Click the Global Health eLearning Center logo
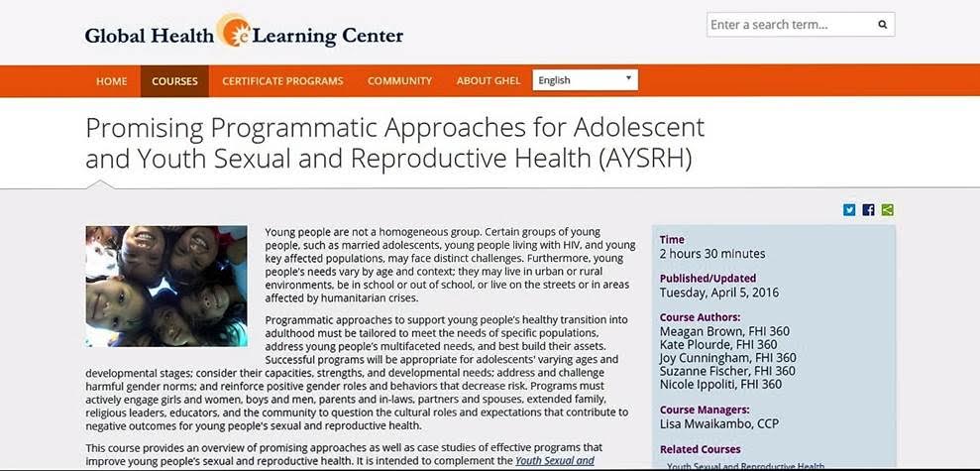The image size is (980, 471). (244, 34)
